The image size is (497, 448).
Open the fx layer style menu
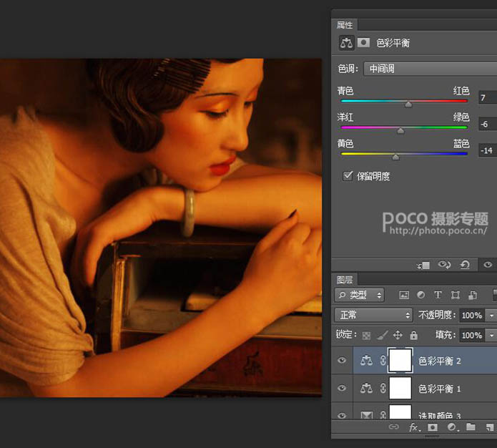413,427
